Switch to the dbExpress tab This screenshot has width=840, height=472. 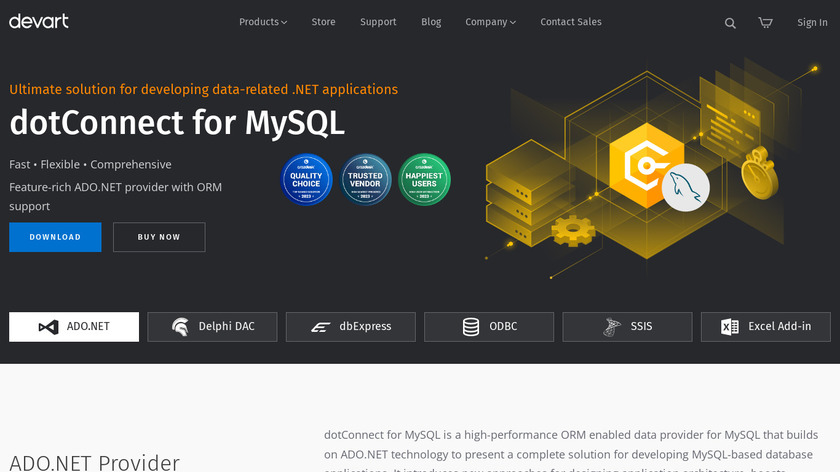pyautogui.click(x=350, y=327)
